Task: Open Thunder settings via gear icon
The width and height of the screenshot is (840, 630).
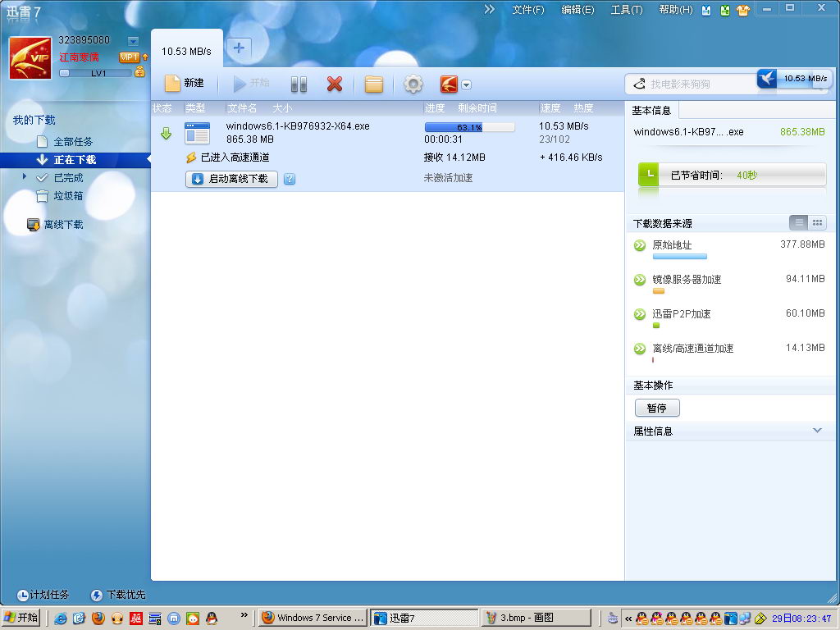Action: click(413, 84)
